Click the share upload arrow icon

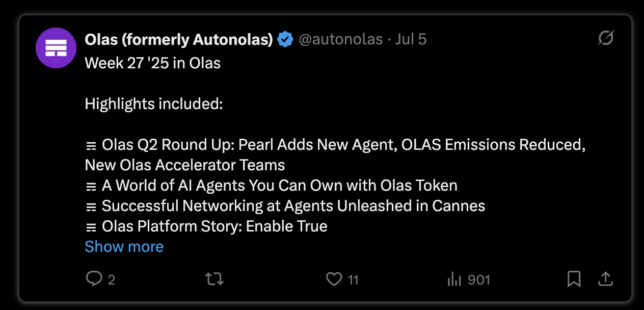605,279
